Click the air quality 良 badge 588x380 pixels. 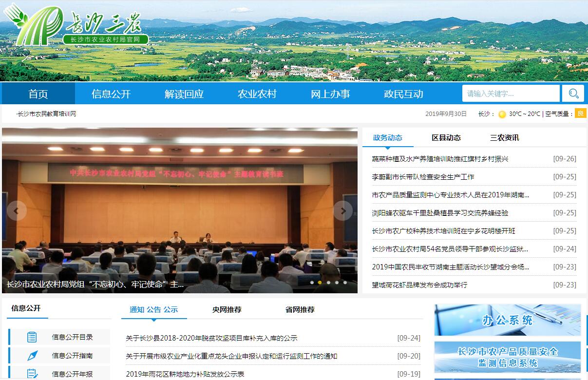580,114
